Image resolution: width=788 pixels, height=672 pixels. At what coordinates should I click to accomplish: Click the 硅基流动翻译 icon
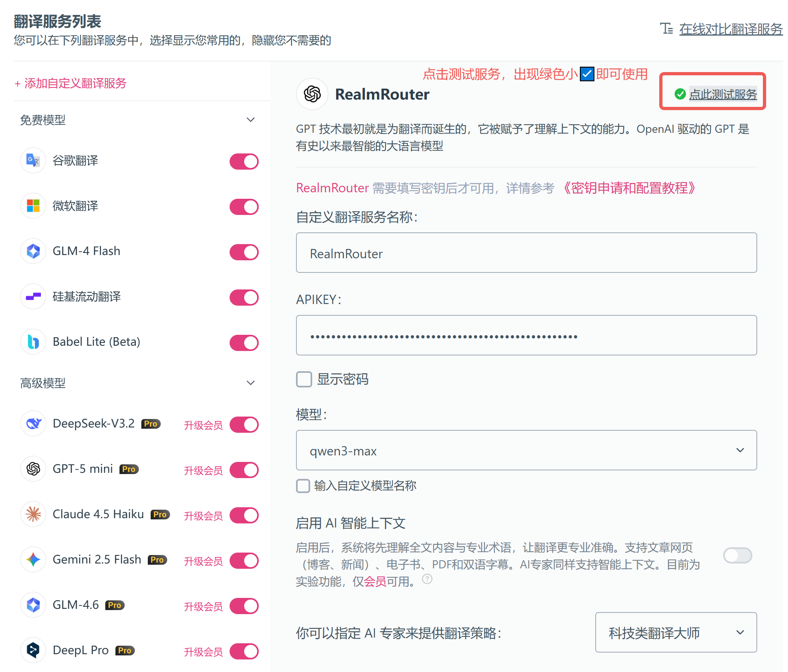tap(33, 296)
